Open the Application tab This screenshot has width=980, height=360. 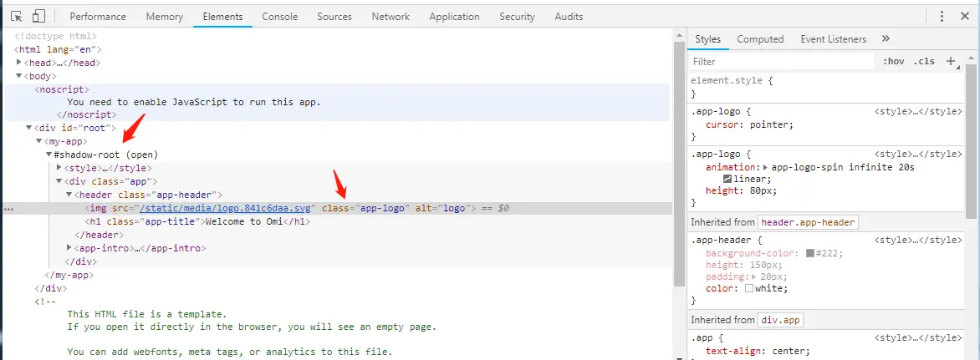point(454,17)
